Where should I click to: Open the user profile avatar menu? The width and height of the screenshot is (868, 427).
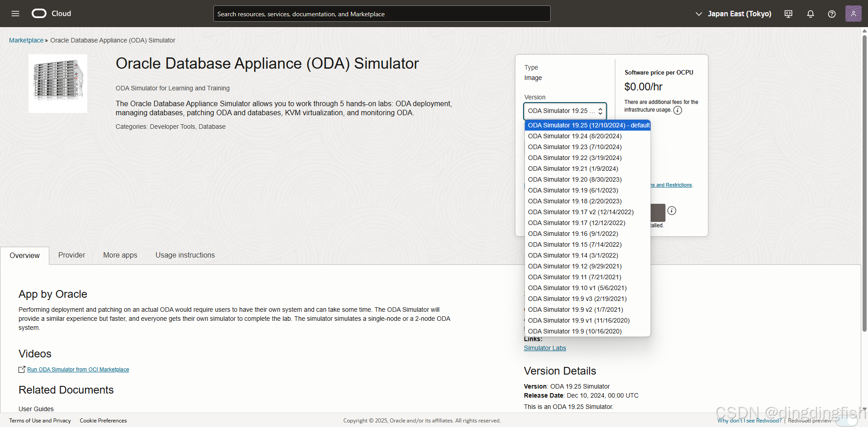[853, 14]
